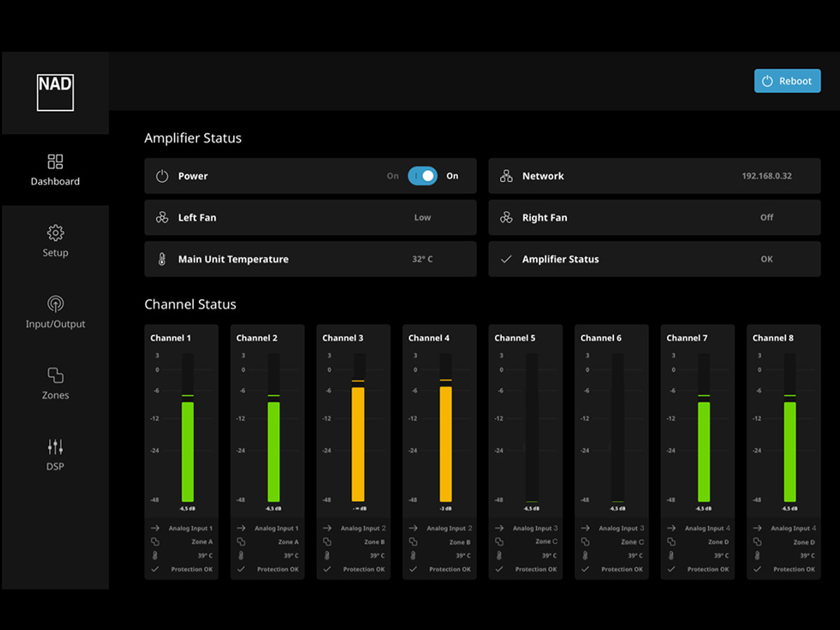Click the power icon beside Power status
Screen dimensions: 840x630
160,176
